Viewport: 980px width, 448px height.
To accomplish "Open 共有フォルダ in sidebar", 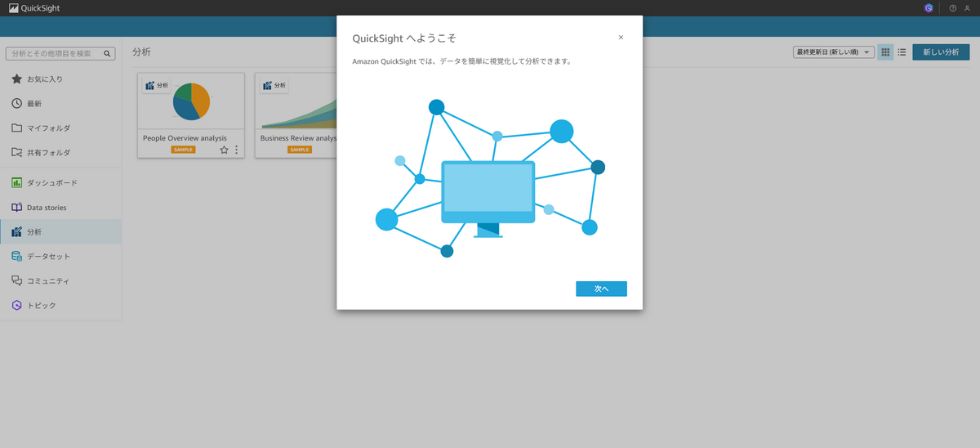I will tap(60, 153).
